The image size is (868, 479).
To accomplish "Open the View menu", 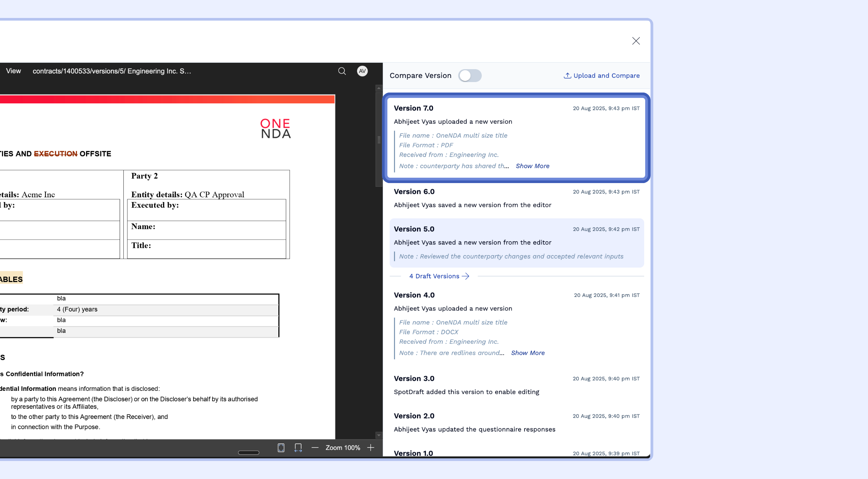I will [x=14, y=71].
